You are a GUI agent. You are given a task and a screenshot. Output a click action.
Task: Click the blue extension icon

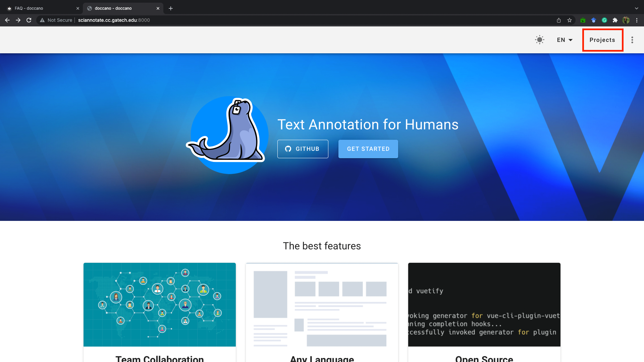click(594, 20)
